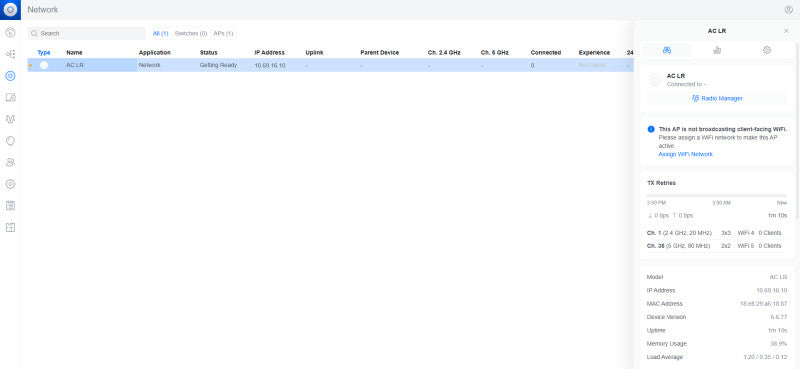
Task: Open the Dashboard icon in the left sidebar
Action: (10, 33)
